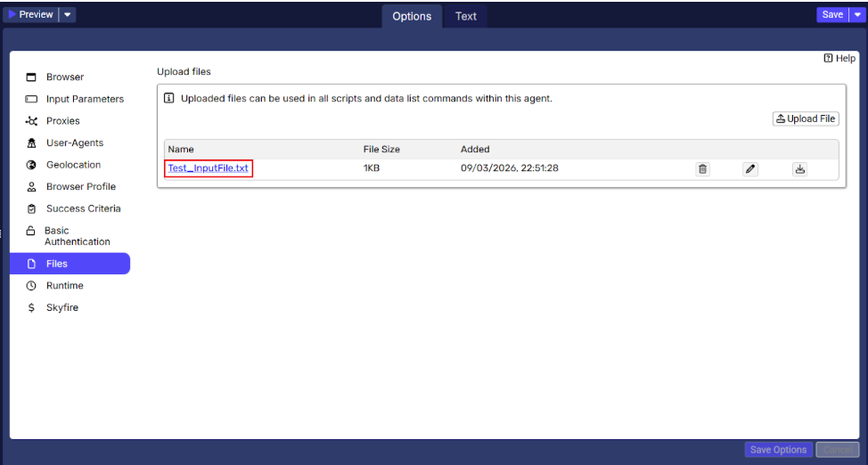868x465 pixels.
Task: Expand the Preview dropdown arrow
Action: click(69, 15)
